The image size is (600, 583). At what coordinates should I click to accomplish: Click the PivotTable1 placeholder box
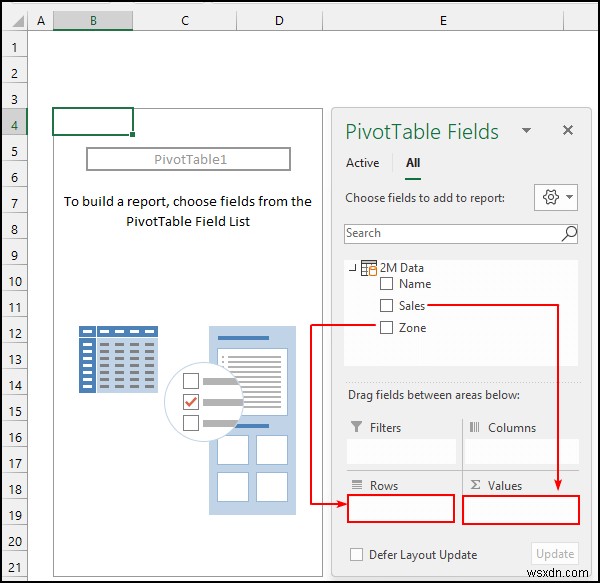point(188,159)
